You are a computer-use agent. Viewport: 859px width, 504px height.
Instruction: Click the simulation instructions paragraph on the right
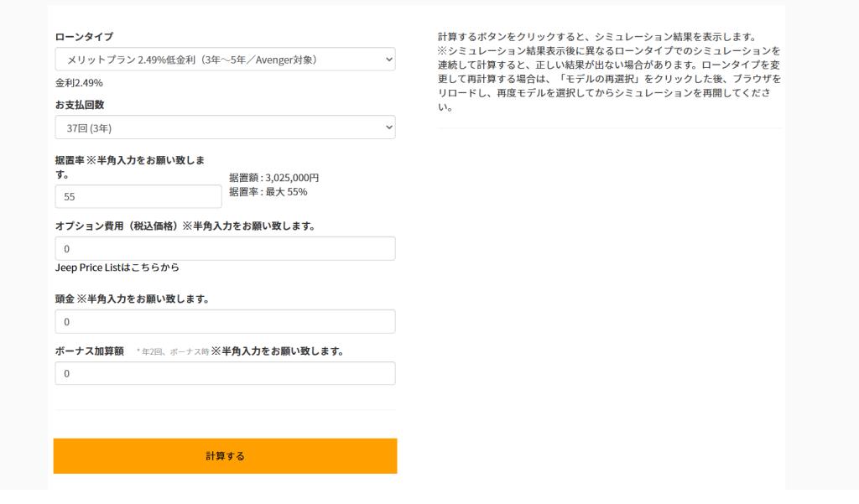[x=609, y=72]
